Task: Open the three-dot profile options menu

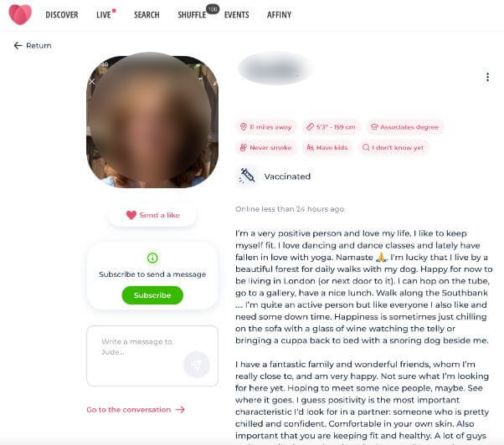Action: [487, 77]
